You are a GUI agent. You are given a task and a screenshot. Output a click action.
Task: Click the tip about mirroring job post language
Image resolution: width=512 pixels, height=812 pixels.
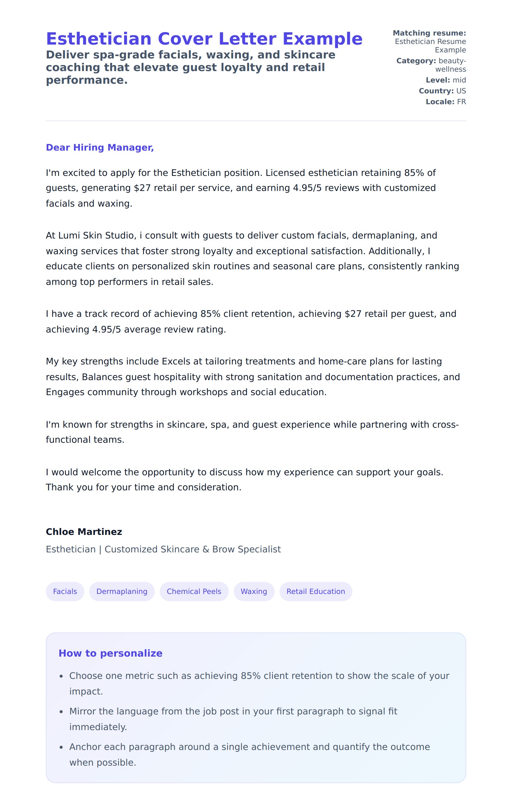[x=233, y=719]
